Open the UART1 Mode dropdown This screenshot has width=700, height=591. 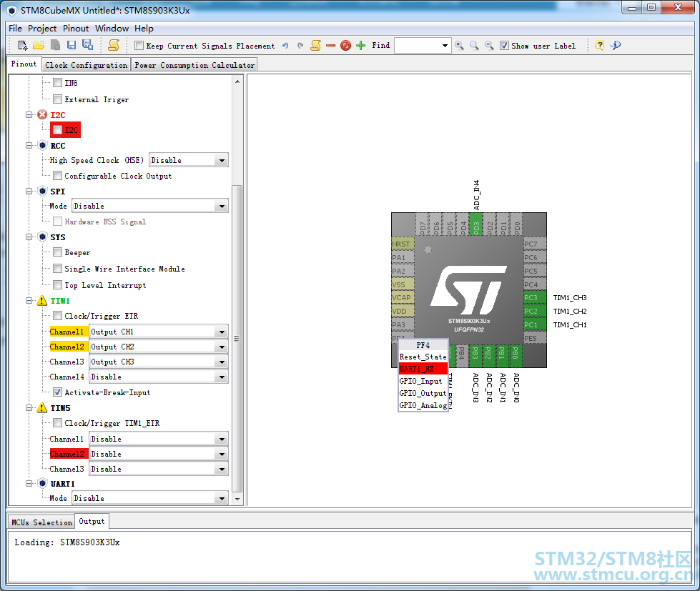point(150,498)
